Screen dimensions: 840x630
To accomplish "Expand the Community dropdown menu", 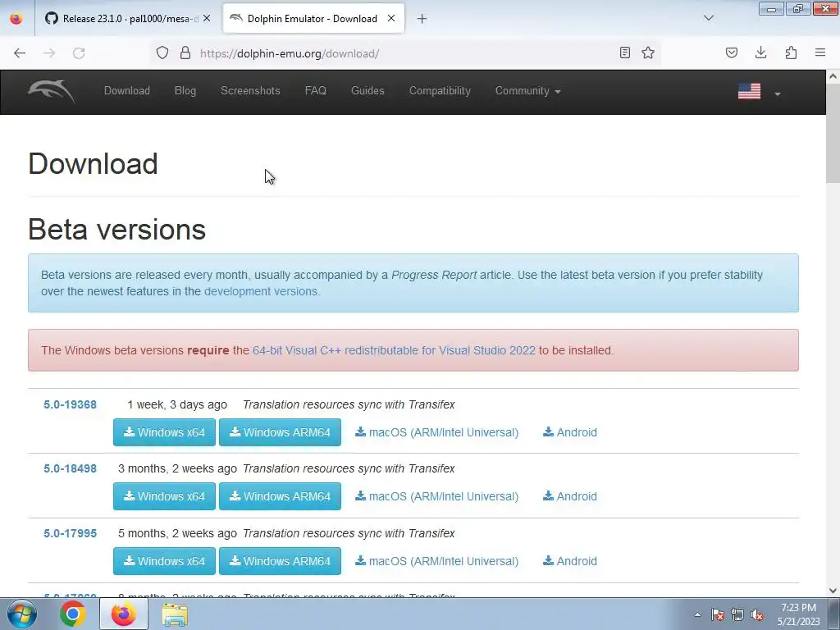I will pyautogui.click(x=527, y=91).
